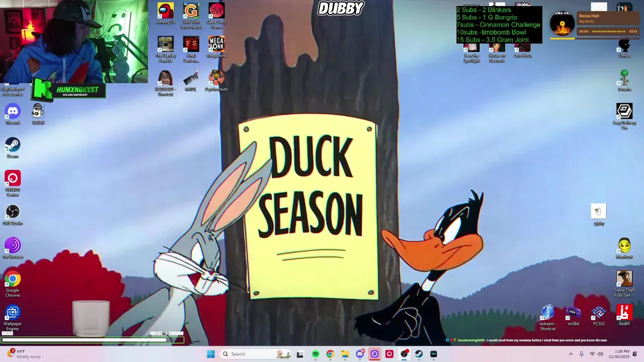Image resolution: width=644 pixels, height=362 pixels.
Task: Open Task View on the taskbar
Action: (300, 354)
